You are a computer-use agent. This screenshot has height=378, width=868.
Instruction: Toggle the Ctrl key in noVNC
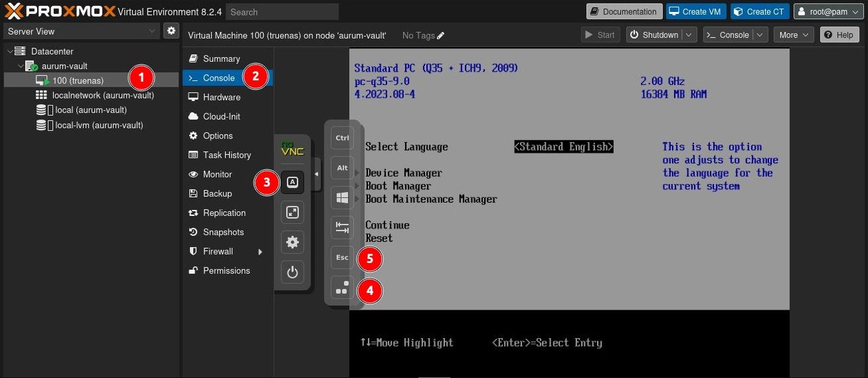[x=342, y=138]
